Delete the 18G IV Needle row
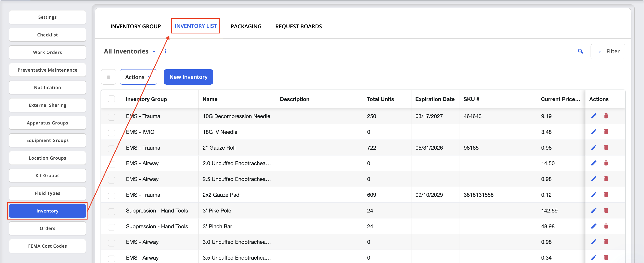This screenshot has height=263, width=644. (x=606, y=132)
